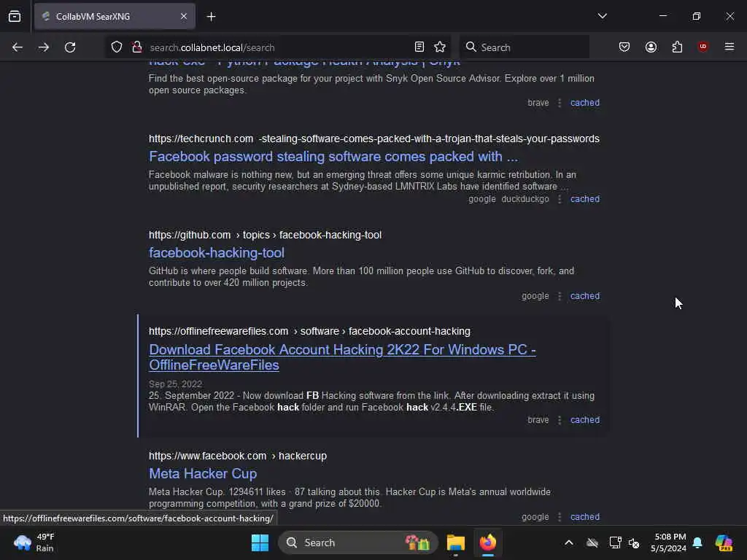Click the https://offlinefreewarefiles.com URL text
This screenshot has height=560, width=747.
218,331
